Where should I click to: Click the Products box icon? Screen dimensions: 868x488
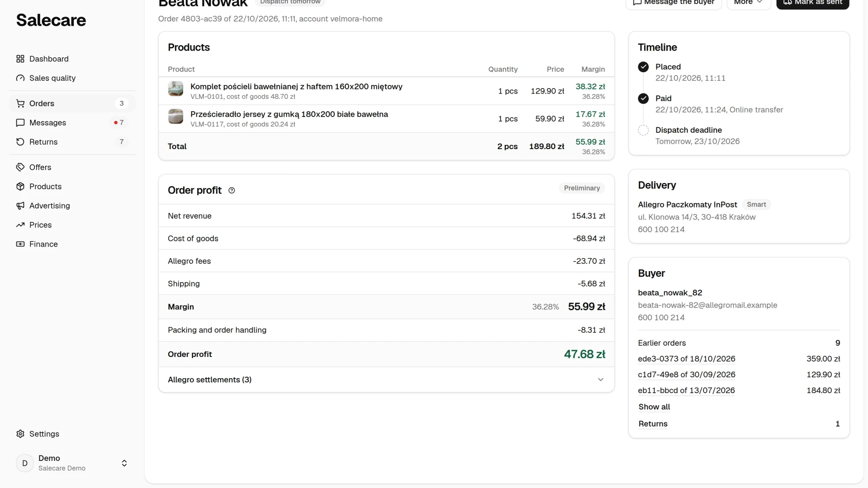(20, 187)
